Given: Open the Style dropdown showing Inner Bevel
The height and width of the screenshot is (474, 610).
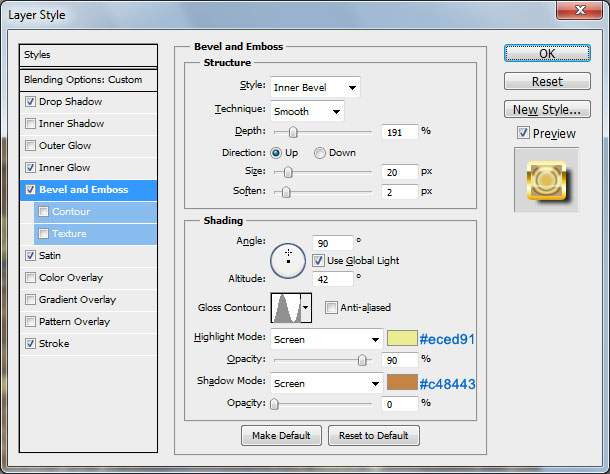Looking at the screenshot, I should 315,87.
